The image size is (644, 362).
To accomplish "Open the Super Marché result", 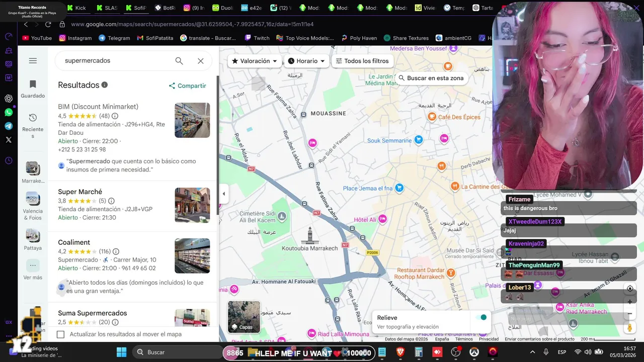I will tap(80, 192).
